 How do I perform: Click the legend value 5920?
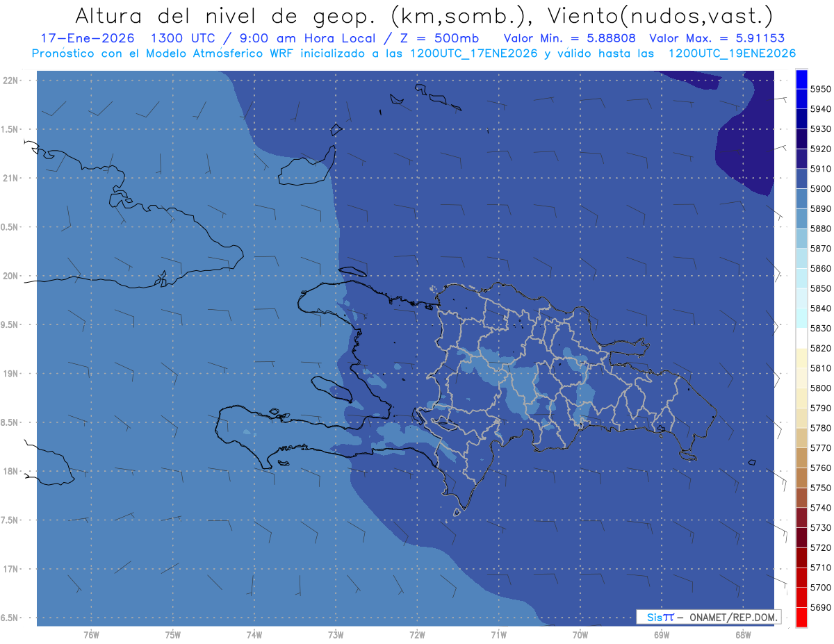(x=820, y=149)
